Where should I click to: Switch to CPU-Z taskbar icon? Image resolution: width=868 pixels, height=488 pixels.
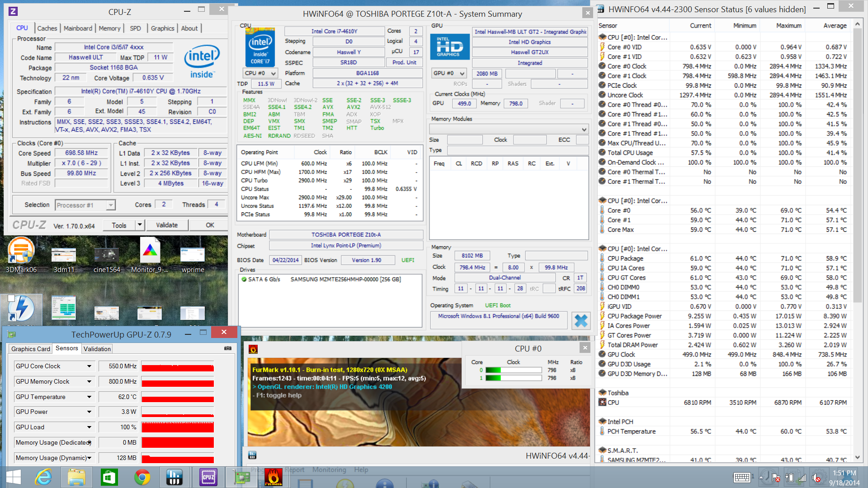click(x=208, y=477)
